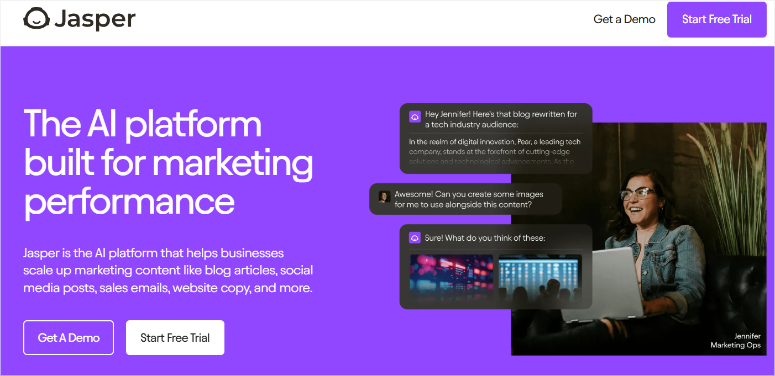
Task: Select the red neon lights generated image
Action: tap(451, 278)
